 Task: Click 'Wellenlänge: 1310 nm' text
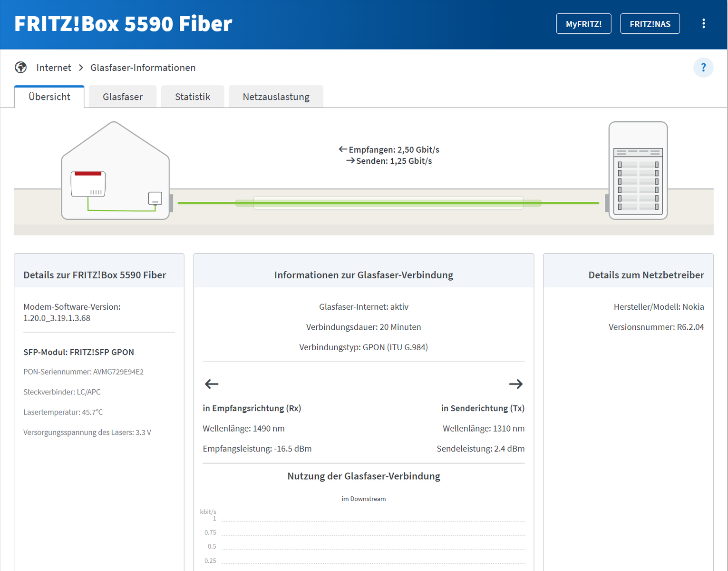click(x=484, y=429)
